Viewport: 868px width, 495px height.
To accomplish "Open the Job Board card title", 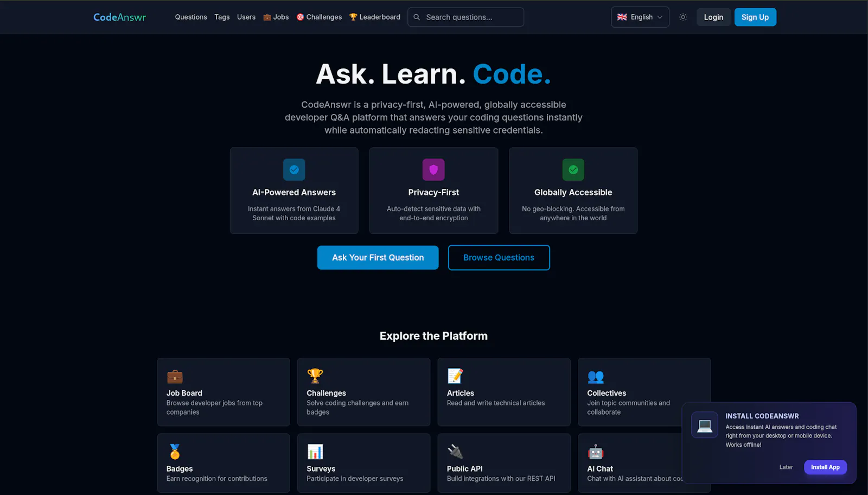I will coord(184,393).
